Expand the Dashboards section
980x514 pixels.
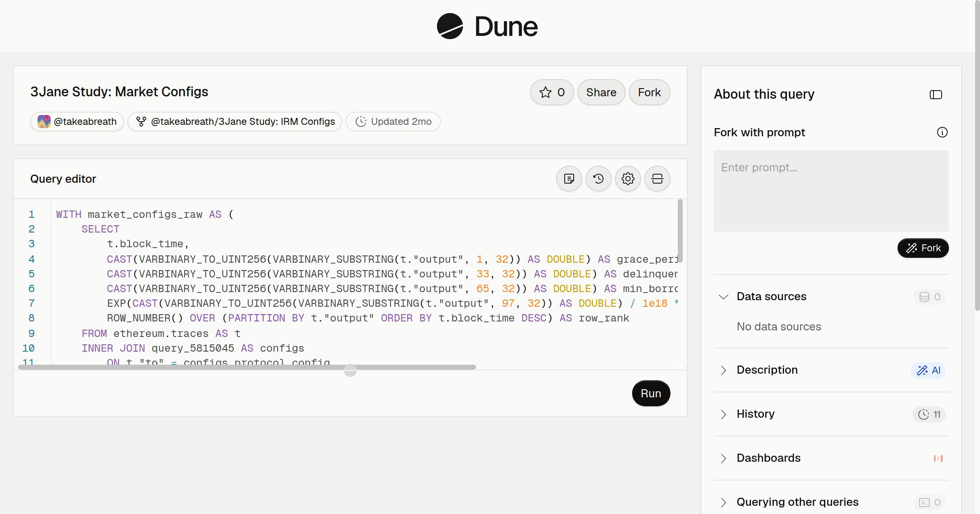723,458
